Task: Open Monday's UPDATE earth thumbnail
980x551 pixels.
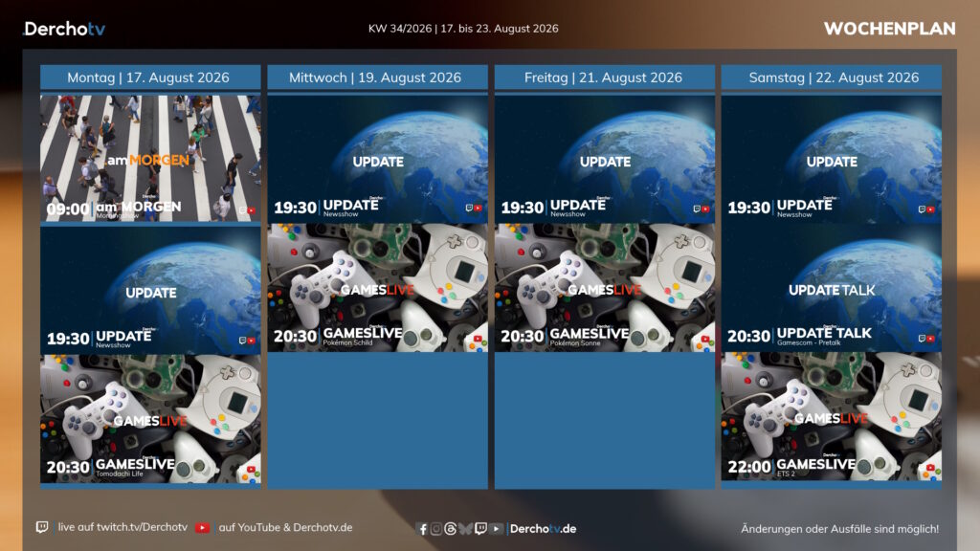Action: tap(150, 290)
